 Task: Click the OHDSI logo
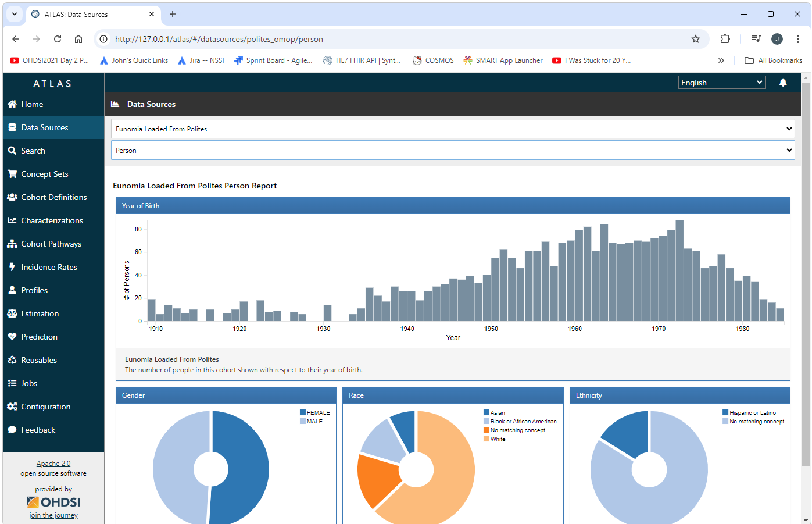53,502
